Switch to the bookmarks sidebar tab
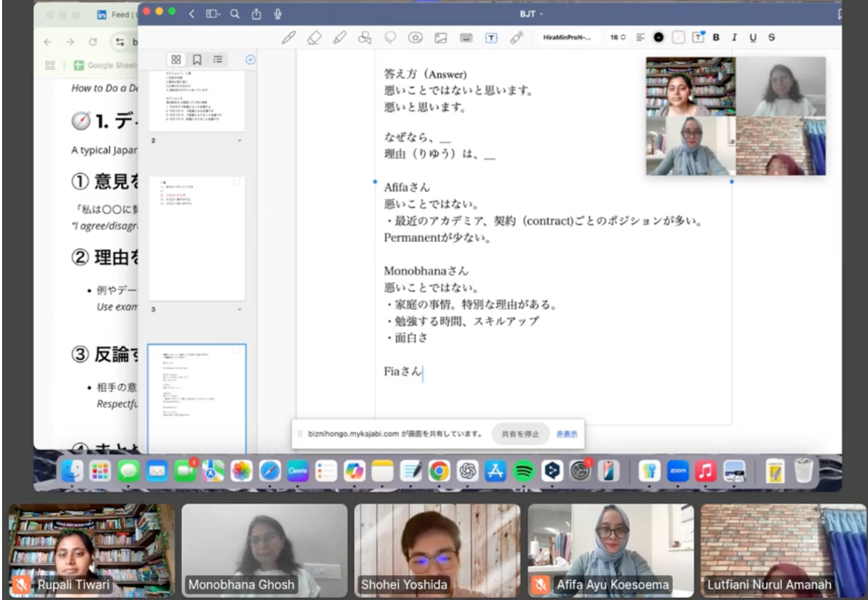The height and width of the screenshot is (600, 868). (x=197, y=60)
